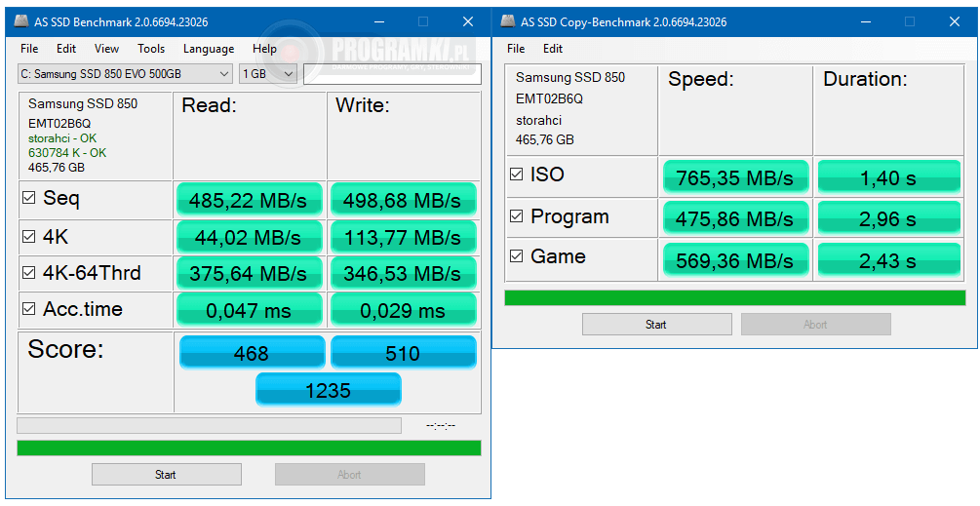Open Edit menu in Copy-Benchmark window

(553, 49)
